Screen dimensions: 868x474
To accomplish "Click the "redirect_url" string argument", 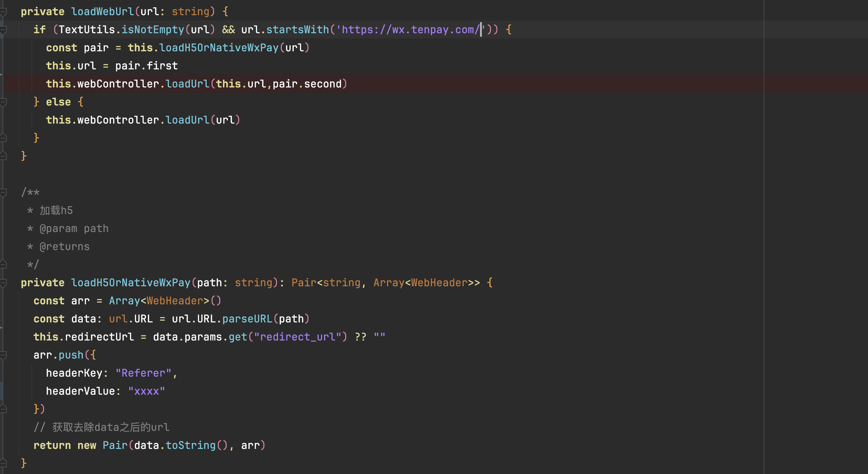I will (x=298, y=337).
